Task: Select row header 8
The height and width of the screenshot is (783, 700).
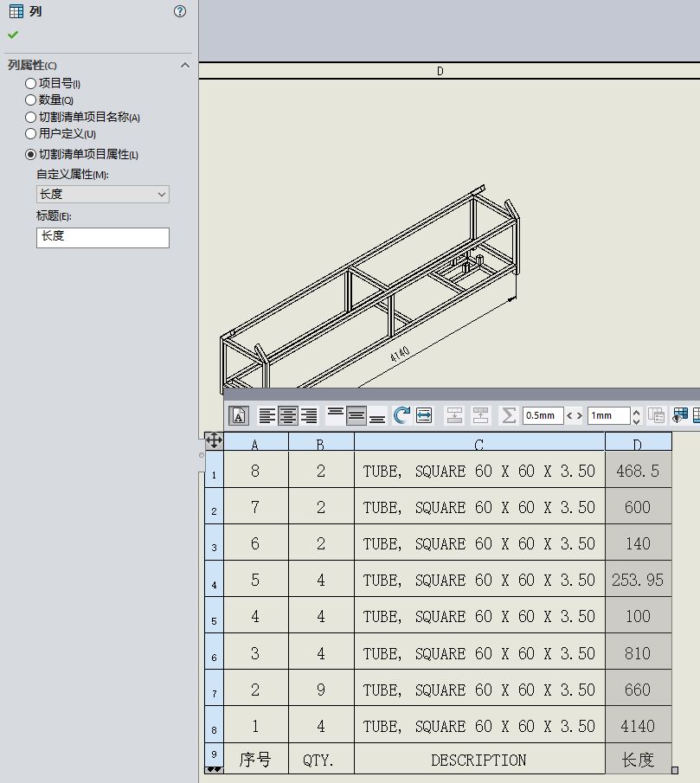Action: click(215, 724)
